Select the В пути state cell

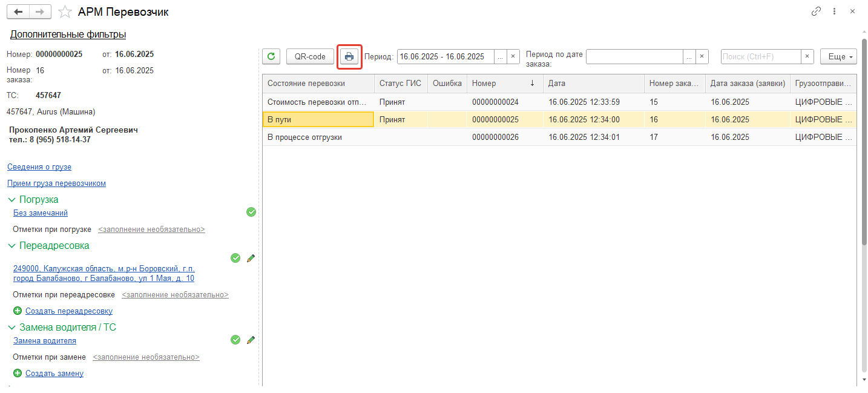point(318,119)
